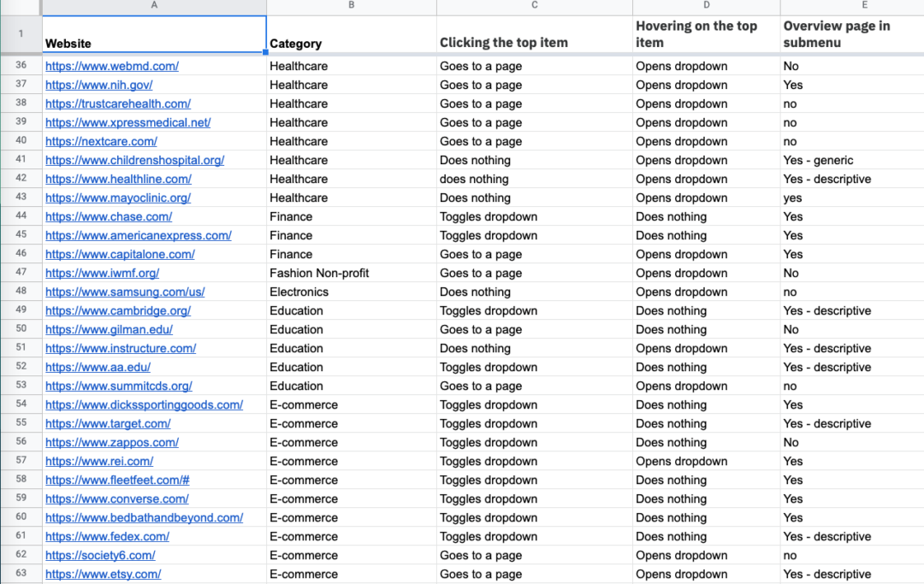This screenshot has height=584, width=924.
Task: Select column A header
Action: [x=154, y=7]
